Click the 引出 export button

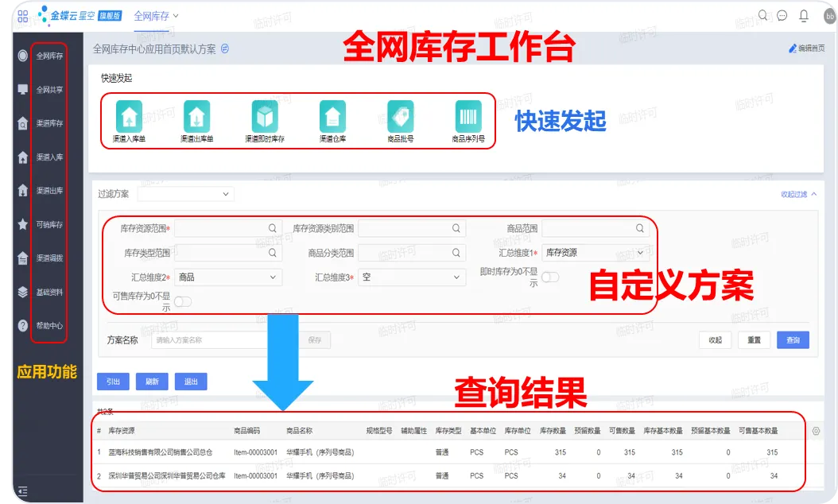coord(113,382)
